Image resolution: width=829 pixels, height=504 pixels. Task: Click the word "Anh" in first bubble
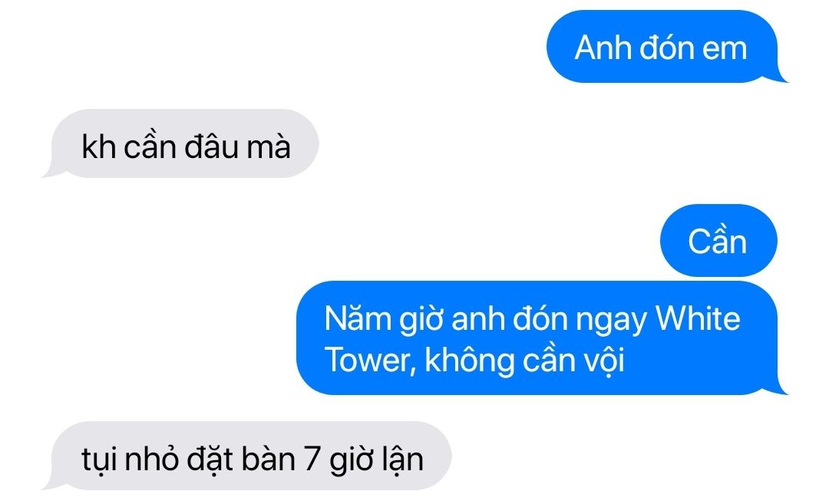pyautogui.click(x=603, y=48)
